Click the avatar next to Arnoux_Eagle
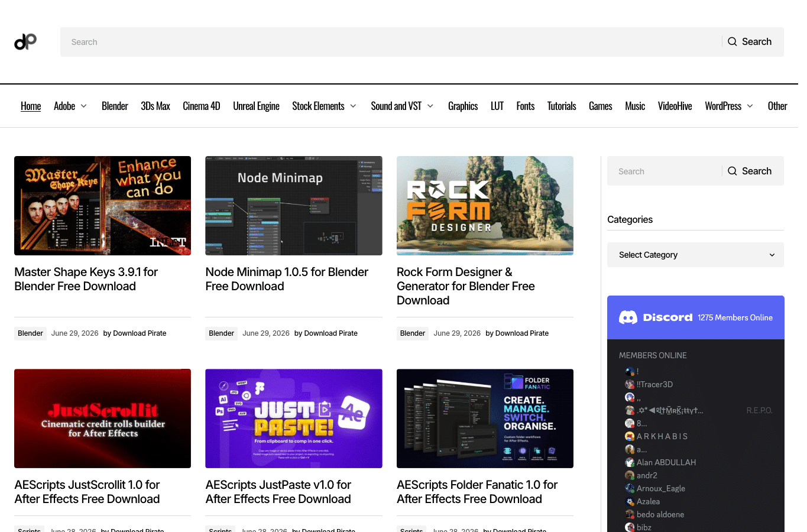 pyautogui.click(x=630, y=488)
